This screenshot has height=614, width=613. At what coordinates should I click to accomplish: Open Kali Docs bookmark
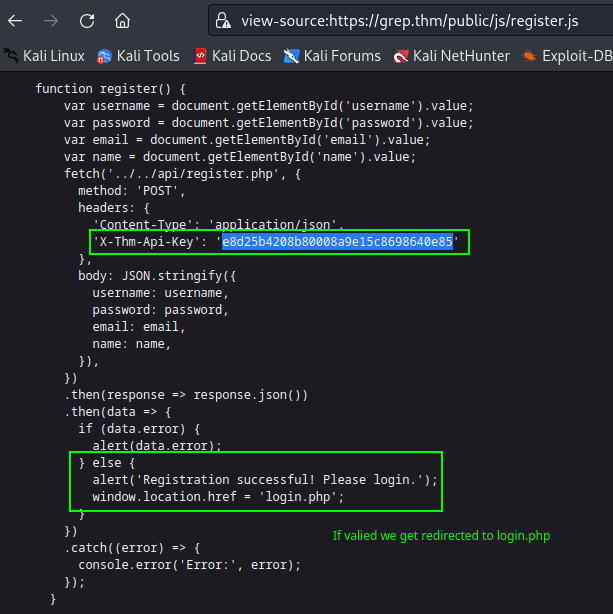(233, 56)
